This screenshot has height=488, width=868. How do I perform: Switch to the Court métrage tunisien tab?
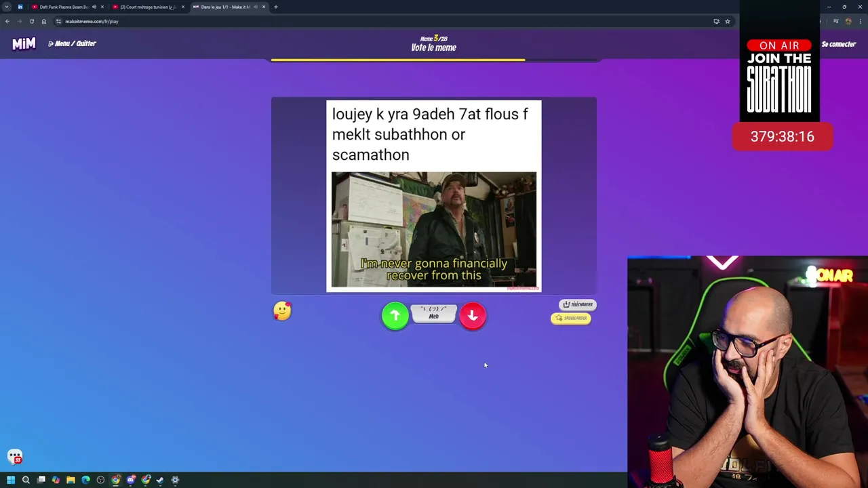(148, 7)
